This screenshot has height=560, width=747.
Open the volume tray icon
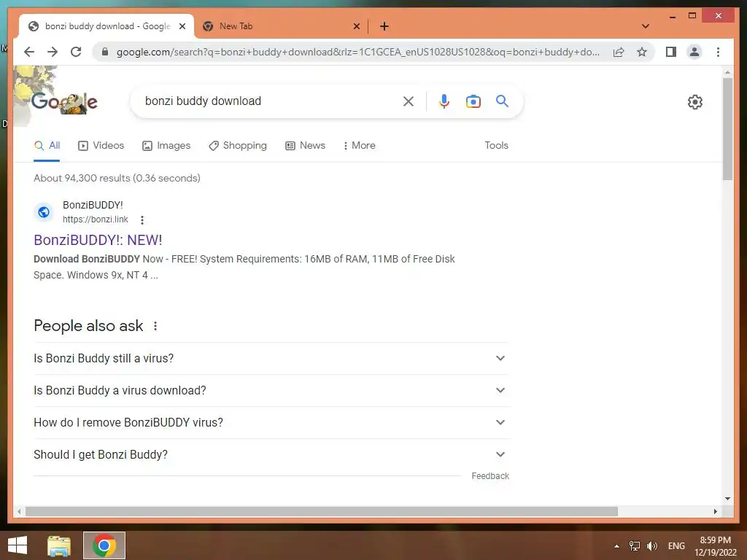[651, 545]
